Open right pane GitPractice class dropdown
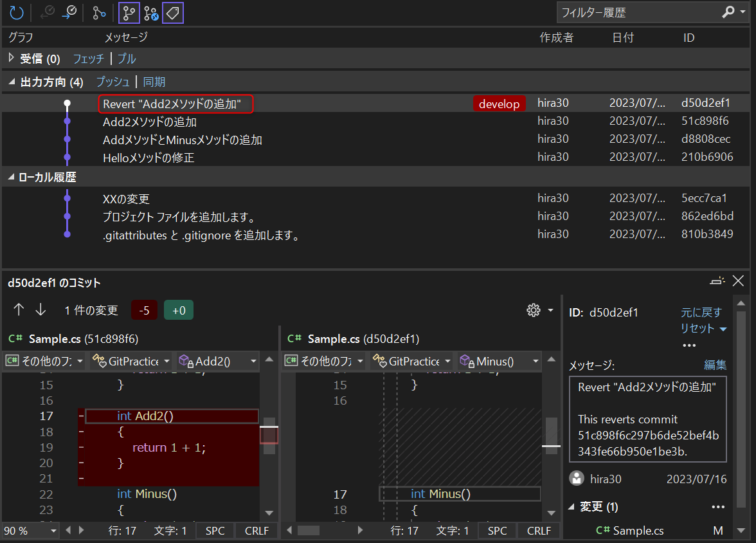Viewport: 756px width, 543px height. 411,360
